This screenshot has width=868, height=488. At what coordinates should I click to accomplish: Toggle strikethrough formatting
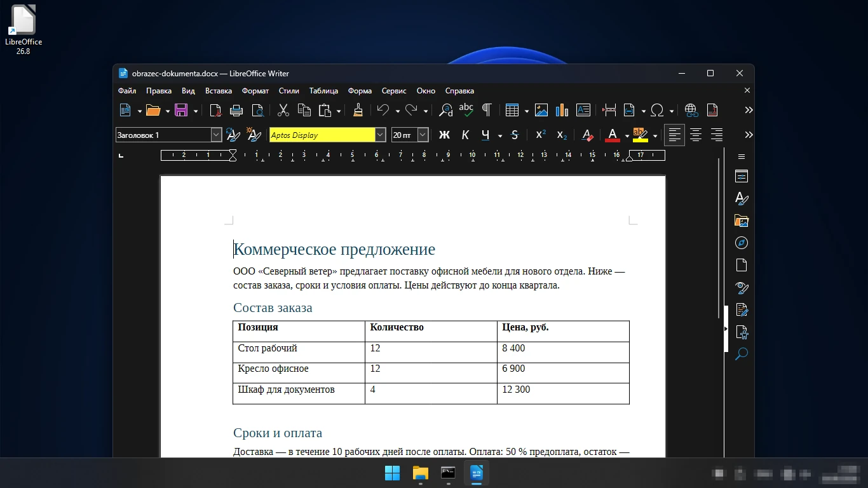pos(515,135)
